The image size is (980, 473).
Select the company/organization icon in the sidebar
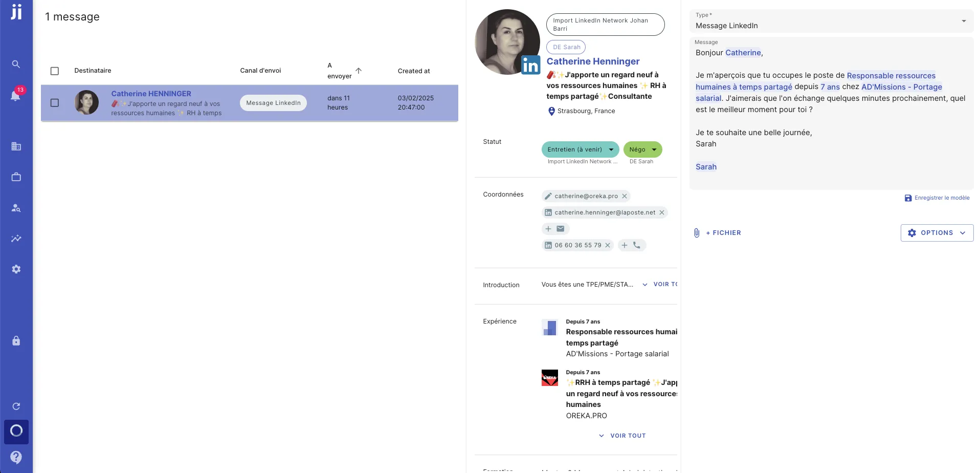16,146
